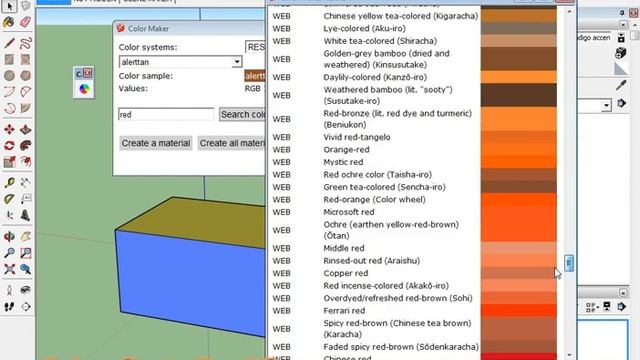The image size is (640, 360).
Task: Select the Freehand squiggle tool
Action: point(25,43)
